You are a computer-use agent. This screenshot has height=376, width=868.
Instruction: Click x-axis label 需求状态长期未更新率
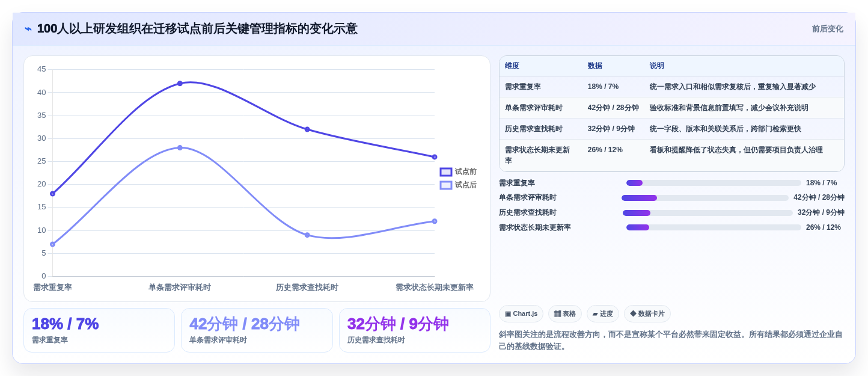click(435, 288)
